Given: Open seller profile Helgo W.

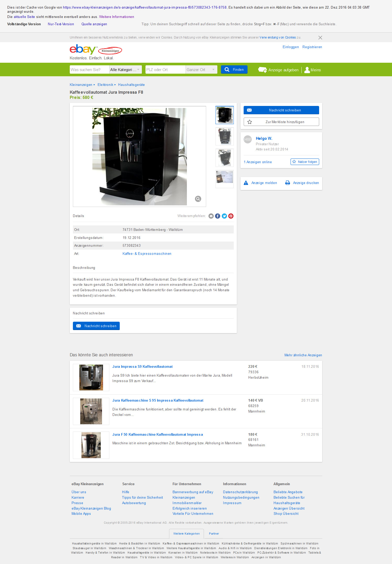Looking at the screenshot, I should [264, 138].
